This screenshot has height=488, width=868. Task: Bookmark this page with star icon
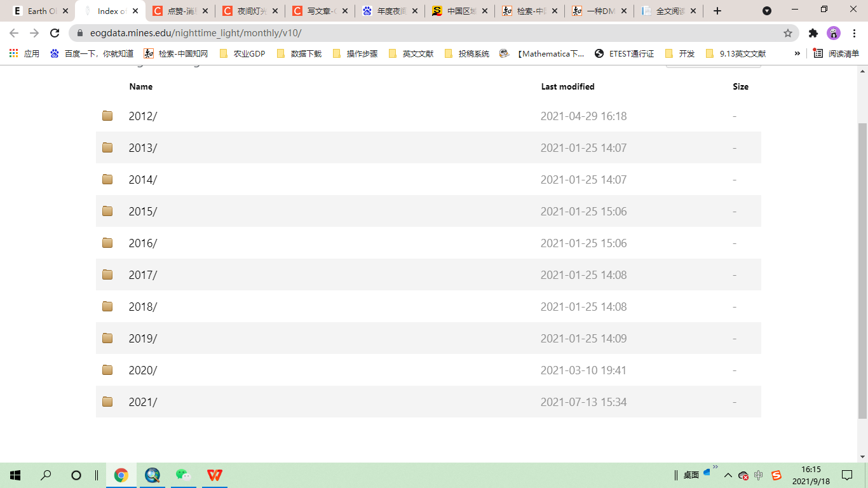[x=788, y=33]
